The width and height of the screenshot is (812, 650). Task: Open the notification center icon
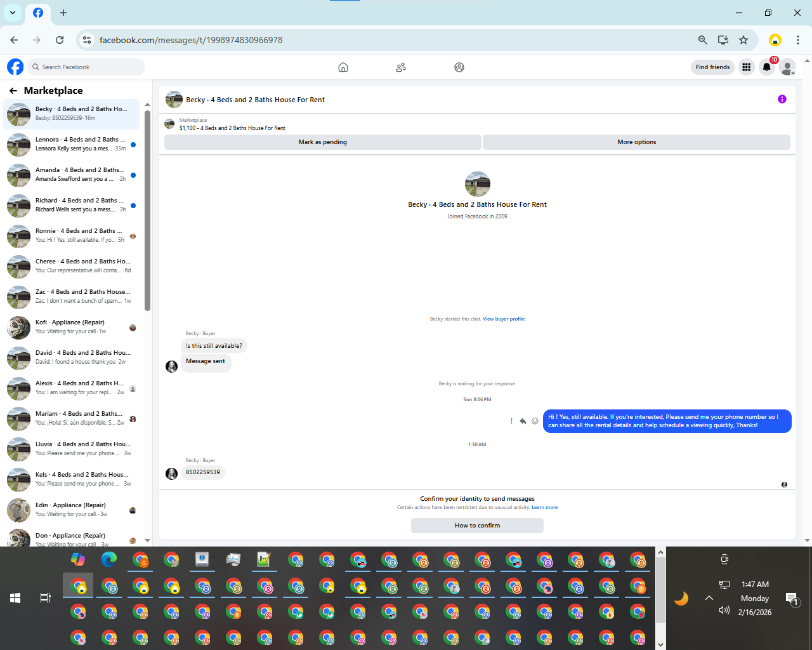(792, 598)
